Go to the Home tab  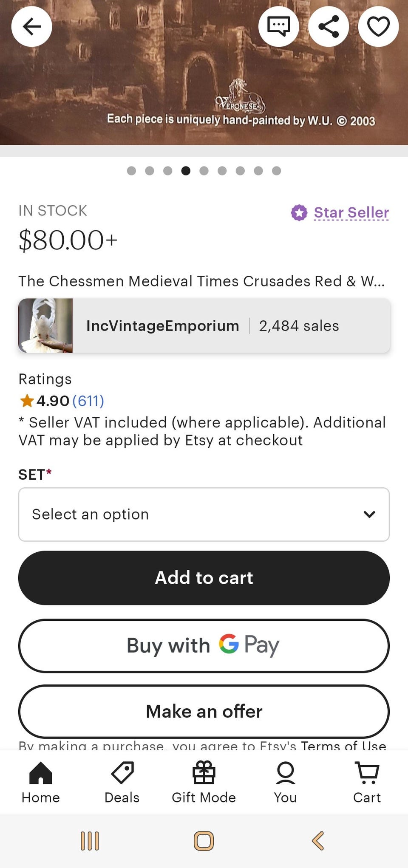tap(41, 783)
